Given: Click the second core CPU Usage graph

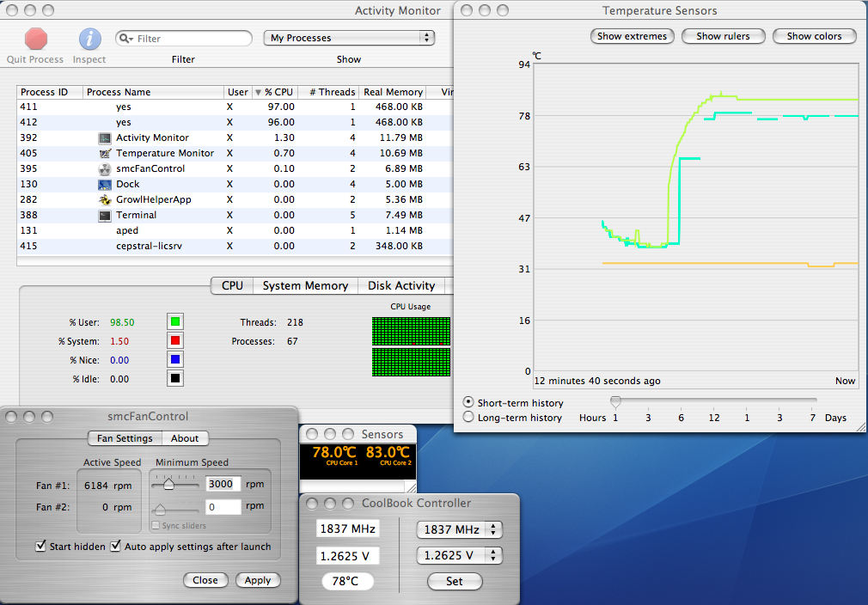Looking at the screenshot, I should [x=411, y=362].
